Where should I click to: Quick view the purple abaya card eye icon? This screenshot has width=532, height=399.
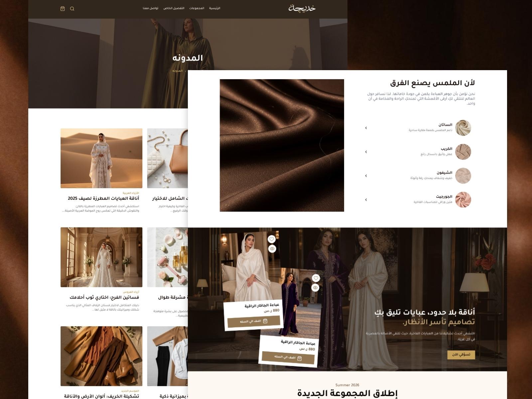point(315,288)
